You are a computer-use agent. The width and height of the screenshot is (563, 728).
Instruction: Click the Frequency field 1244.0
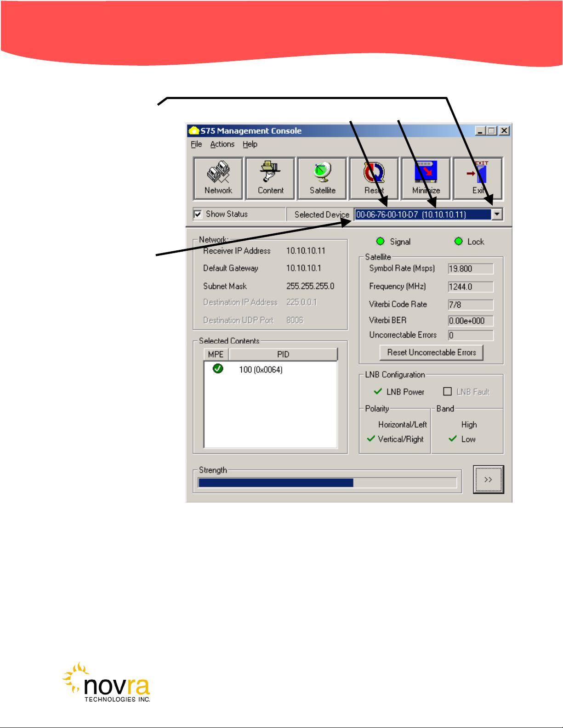click(471, 287)
